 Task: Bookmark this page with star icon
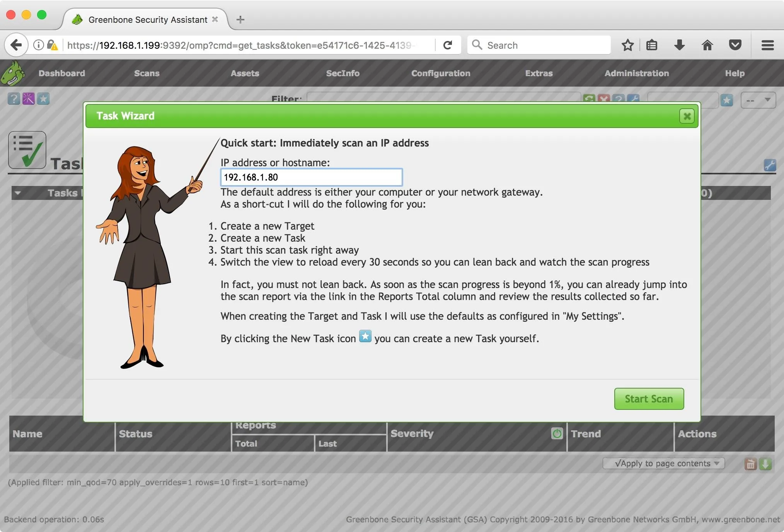(628, 45)
